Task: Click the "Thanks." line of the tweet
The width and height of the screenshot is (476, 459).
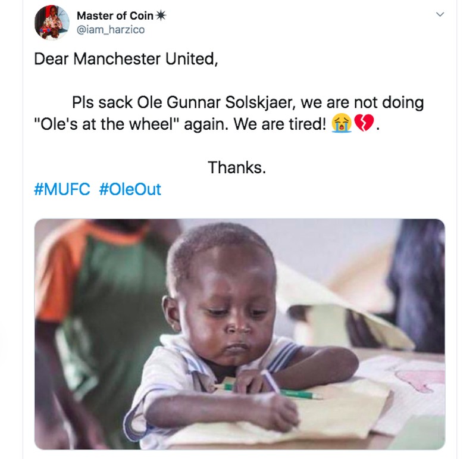Action: [237, 168]
